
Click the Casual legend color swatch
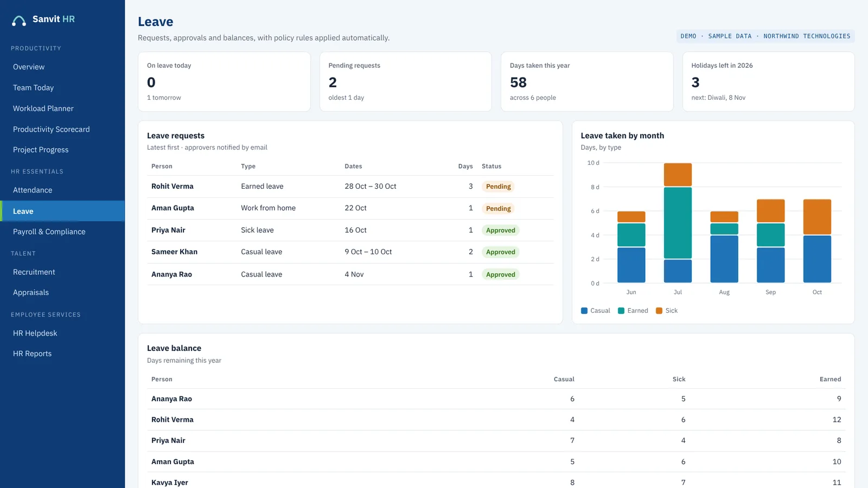click(584, 311)
